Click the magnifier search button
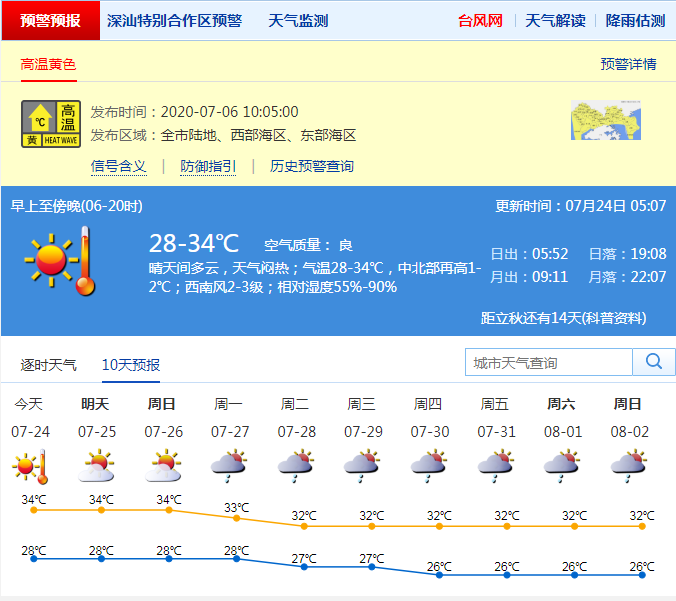The height and width of the screenshot is (601, 676). point(654,362)
